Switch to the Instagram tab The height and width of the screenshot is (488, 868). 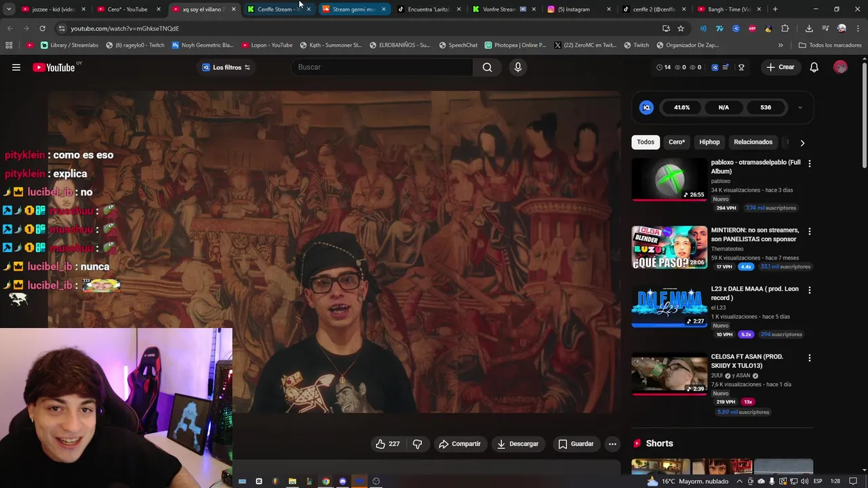tap(578, 9)
